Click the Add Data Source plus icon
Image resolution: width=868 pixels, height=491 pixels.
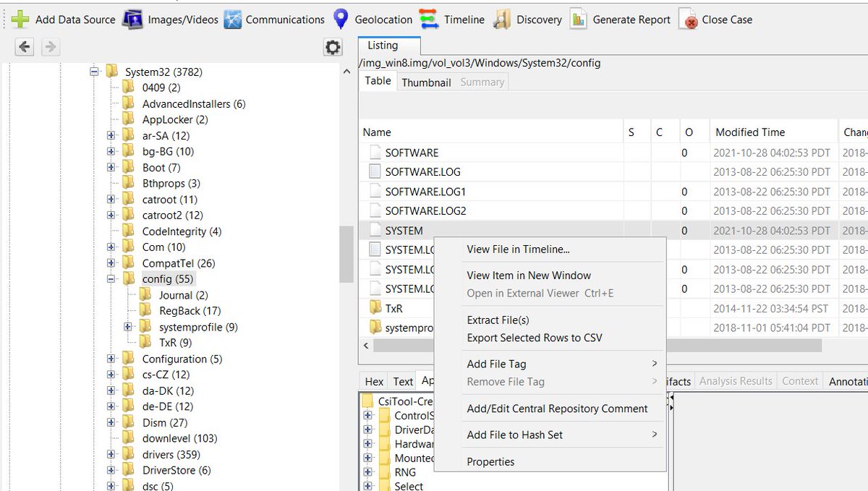click(x=20, y=20)
